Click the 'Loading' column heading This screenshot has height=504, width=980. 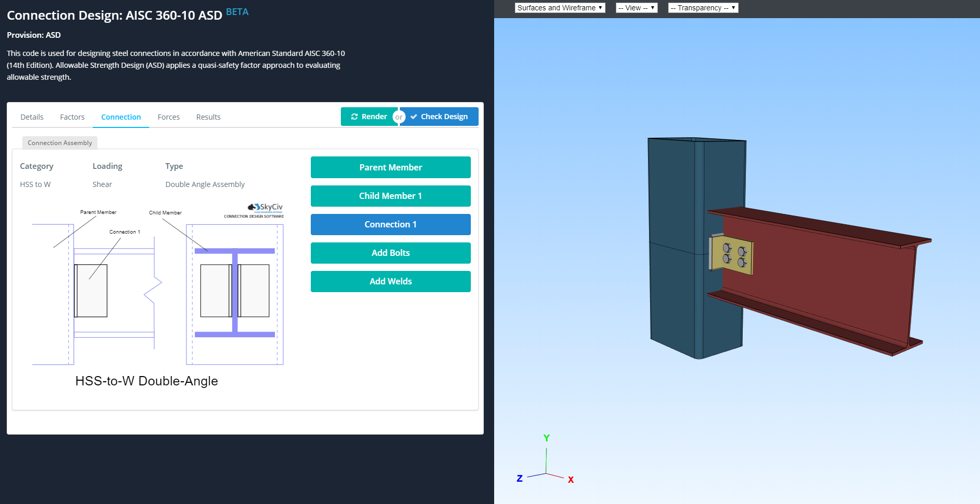click(107, 166)
